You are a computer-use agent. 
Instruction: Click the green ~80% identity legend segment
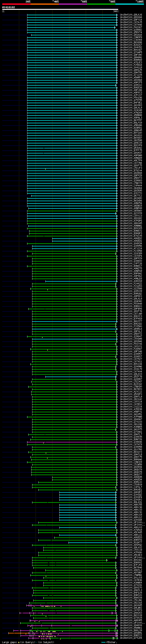[101, 4]
